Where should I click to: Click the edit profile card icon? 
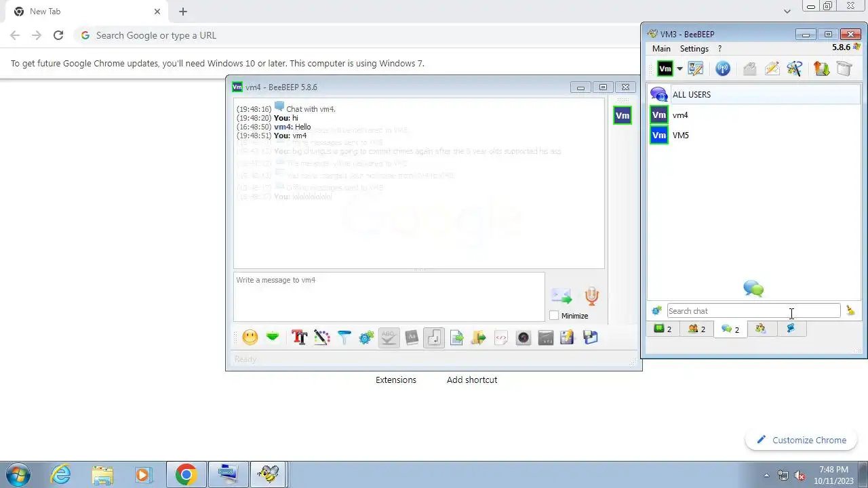696,68
